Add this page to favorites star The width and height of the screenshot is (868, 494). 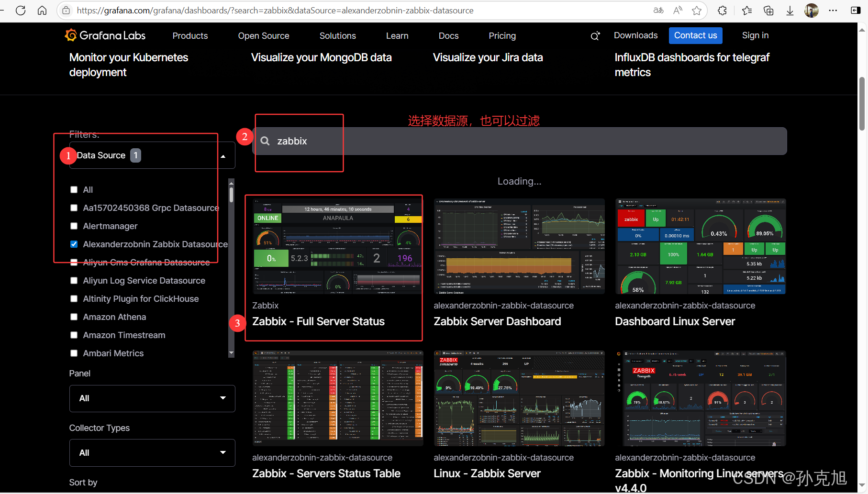(x=697, y=10)
